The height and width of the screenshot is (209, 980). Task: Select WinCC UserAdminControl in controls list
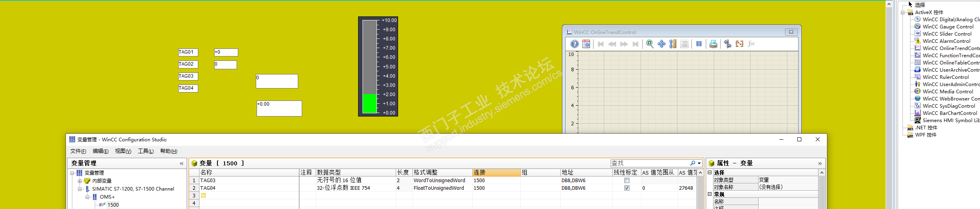point(951,84)
